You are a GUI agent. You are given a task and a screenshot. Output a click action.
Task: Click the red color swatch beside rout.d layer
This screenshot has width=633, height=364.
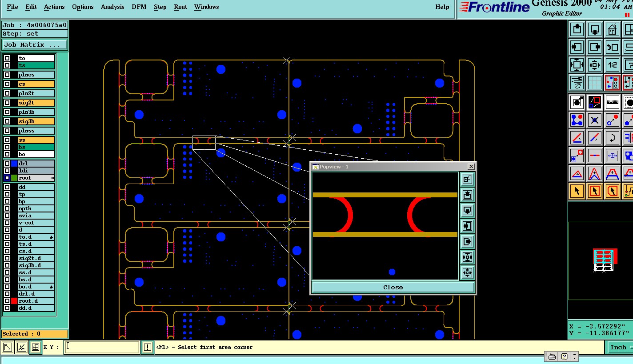(14, 301)
